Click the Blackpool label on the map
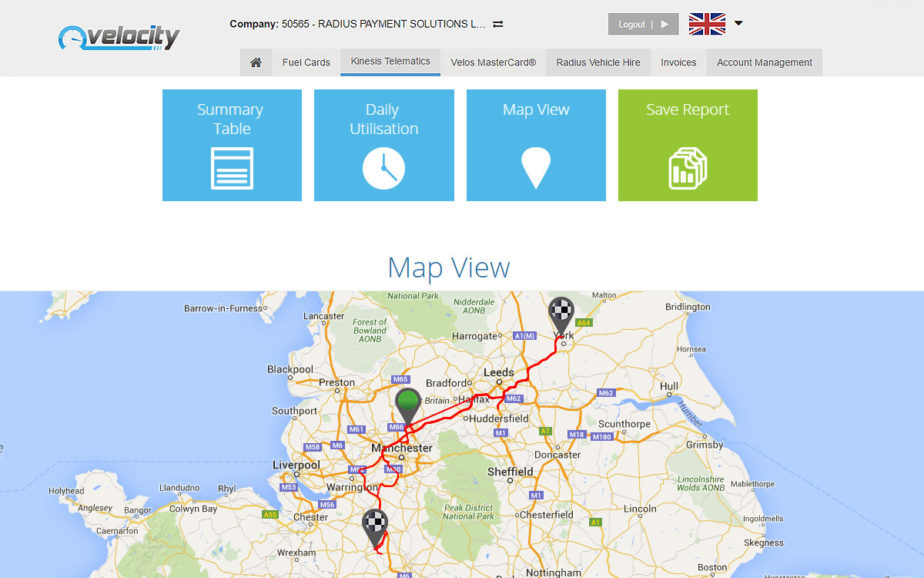The height and width of the screenshot is (578, 924). tap(290, 369)
